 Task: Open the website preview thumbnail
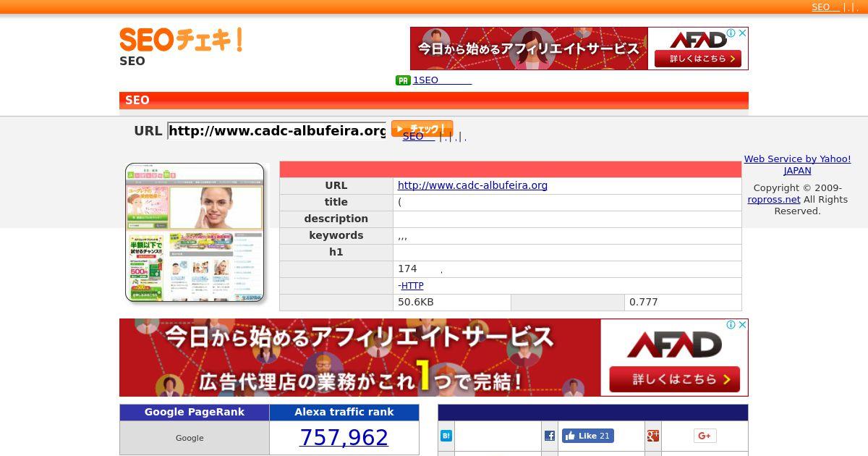pos(195,232)
